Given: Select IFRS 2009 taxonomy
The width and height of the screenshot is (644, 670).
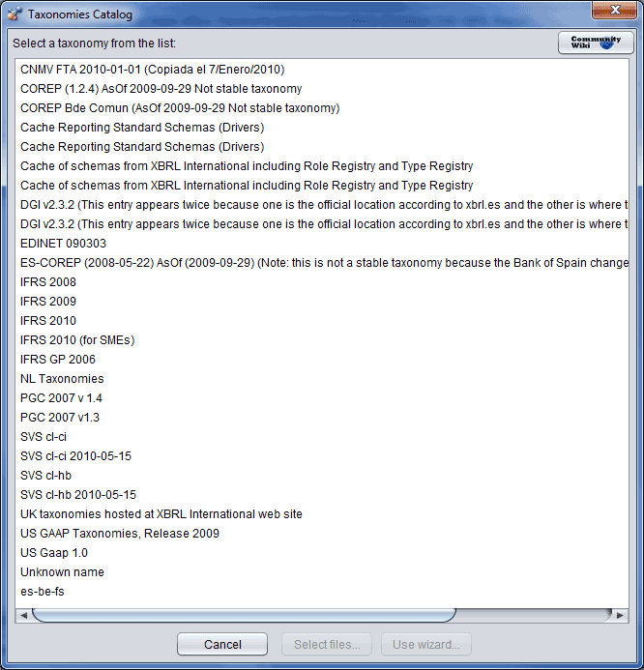Looking at the screenshot, I should [x=321, y=302].
